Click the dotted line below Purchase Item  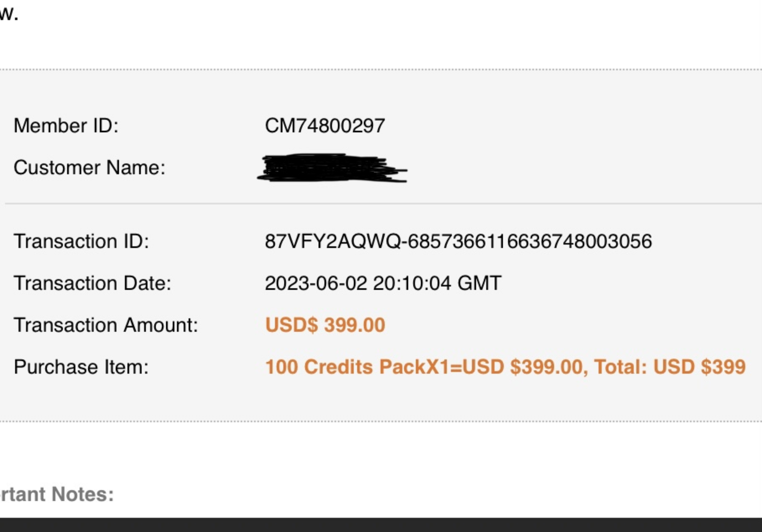[381, 422]
